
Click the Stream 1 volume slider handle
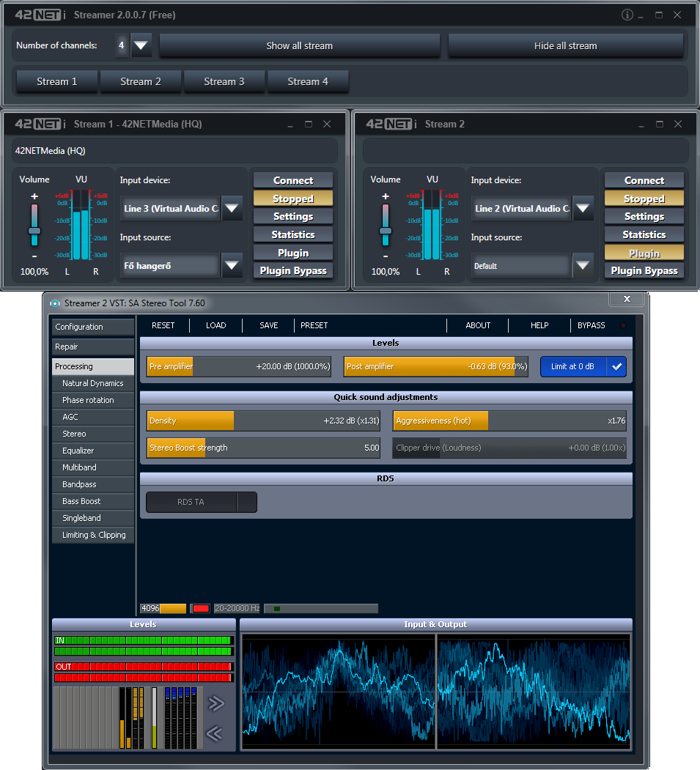tap(34, 231)
